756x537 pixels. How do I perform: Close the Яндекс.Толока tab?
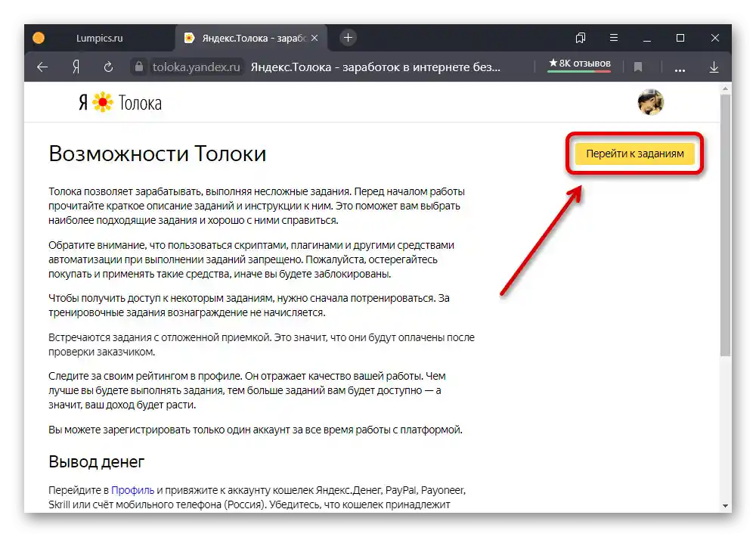(314, 38)
